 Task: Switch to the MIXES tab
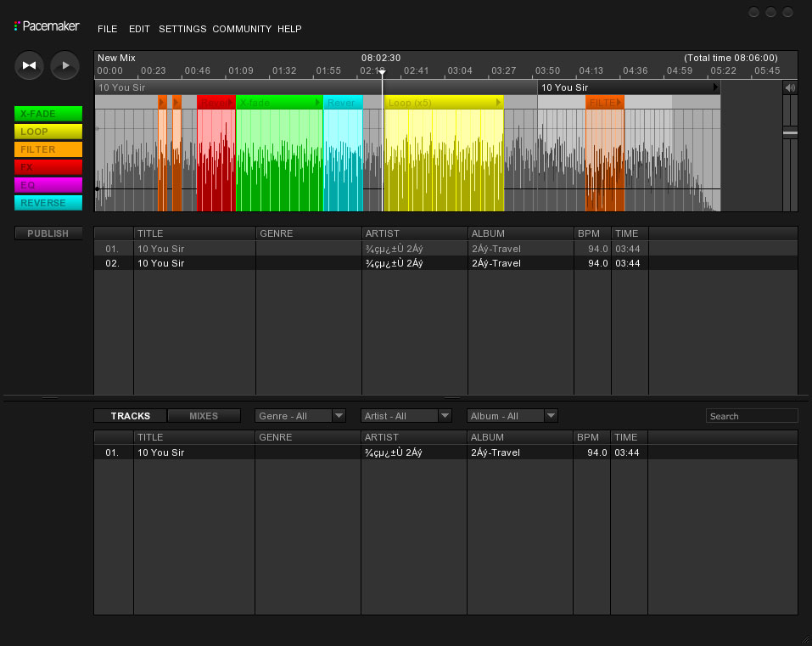204,416
